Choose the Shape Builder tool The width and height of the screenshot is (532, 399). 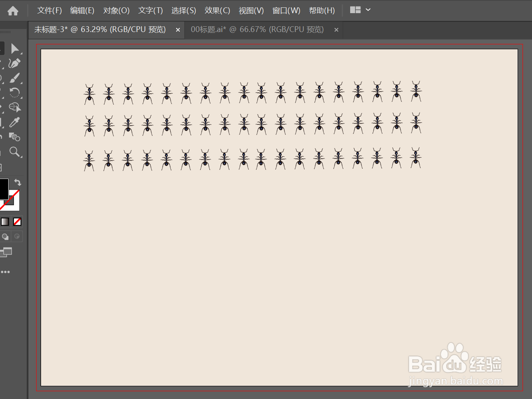coord(15,107)
